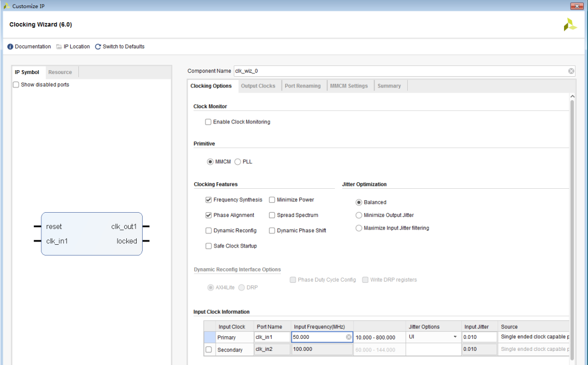Clear the Input Frequency value with its X icon
The width and height of the screenshot is (588, 365).
click(349, 337)
